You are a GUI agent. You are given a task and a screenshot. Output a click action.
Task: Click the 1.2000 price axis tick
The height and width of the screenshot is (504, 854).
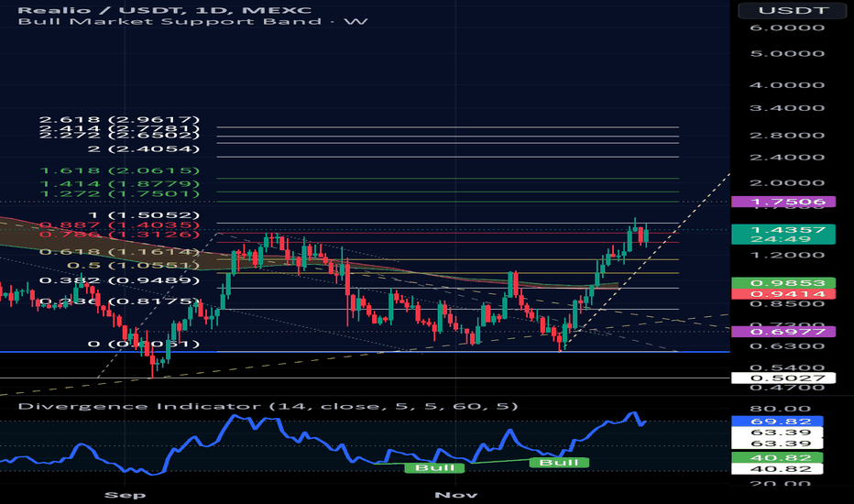[787, 255]
